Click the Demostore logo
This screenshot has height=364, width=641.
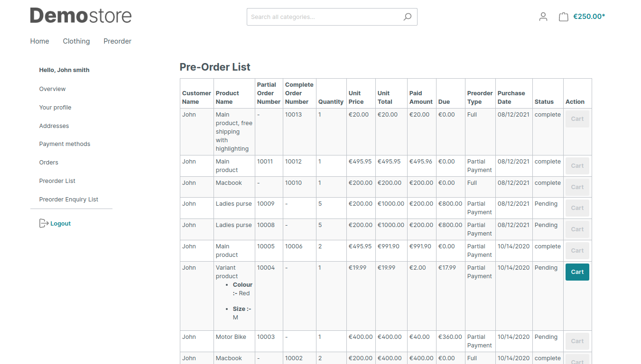(x=81, y=16)
